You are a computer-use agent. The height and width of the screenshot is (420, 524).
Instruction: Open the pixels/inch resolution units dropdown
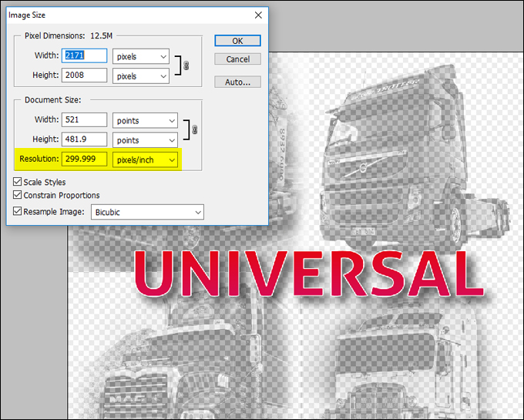click(145, 160)
